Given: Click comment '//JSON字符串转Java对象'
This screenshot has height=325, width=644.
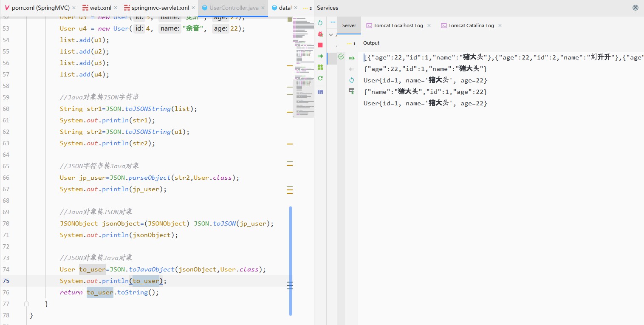Looking at the screenshot, I should (99, 166).
